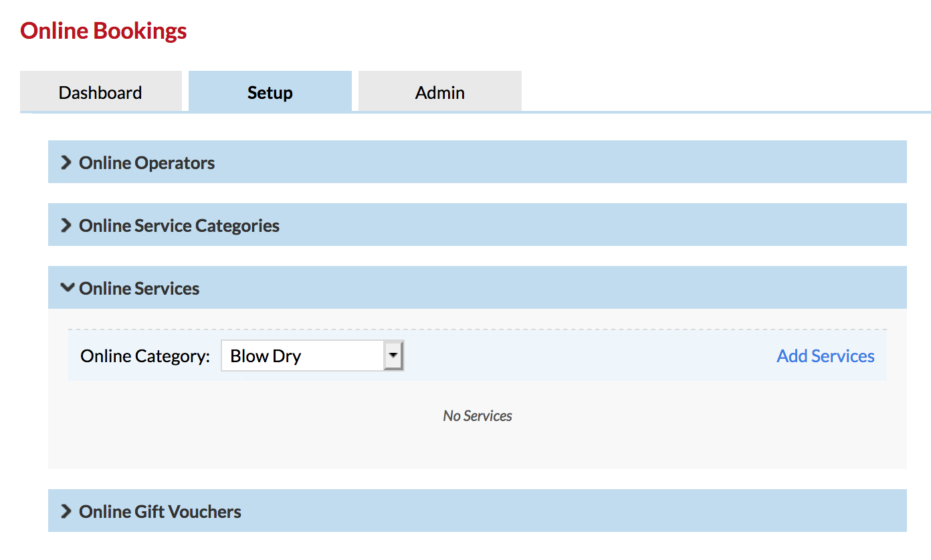Click the expand arrow on the Online Operators bar
The image size is (931, 560).
tap(66, 162)
